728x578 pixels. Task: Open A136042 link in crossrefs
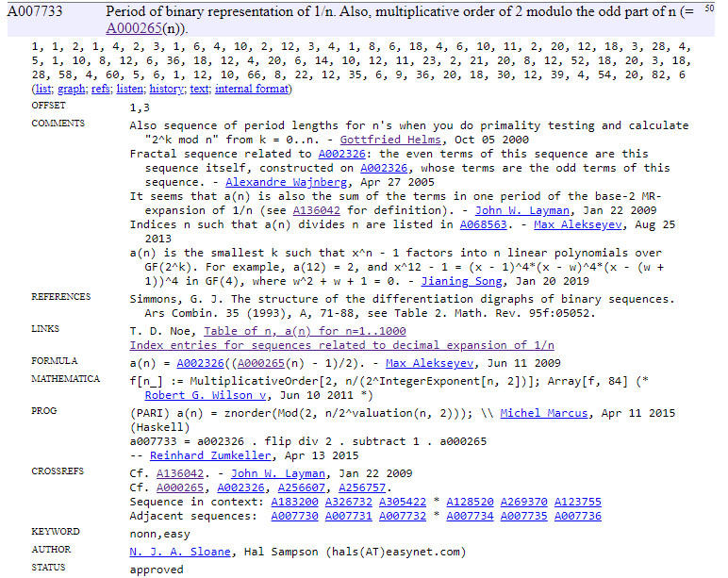click(x=180, y=473)
